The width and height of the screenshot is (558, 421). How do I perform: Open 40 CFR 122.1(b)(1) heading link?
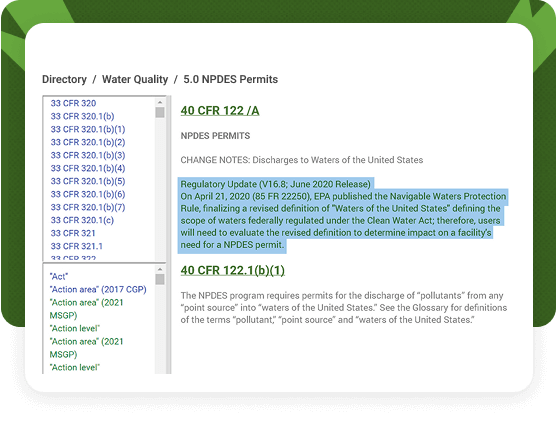click(x=233, y=270)
